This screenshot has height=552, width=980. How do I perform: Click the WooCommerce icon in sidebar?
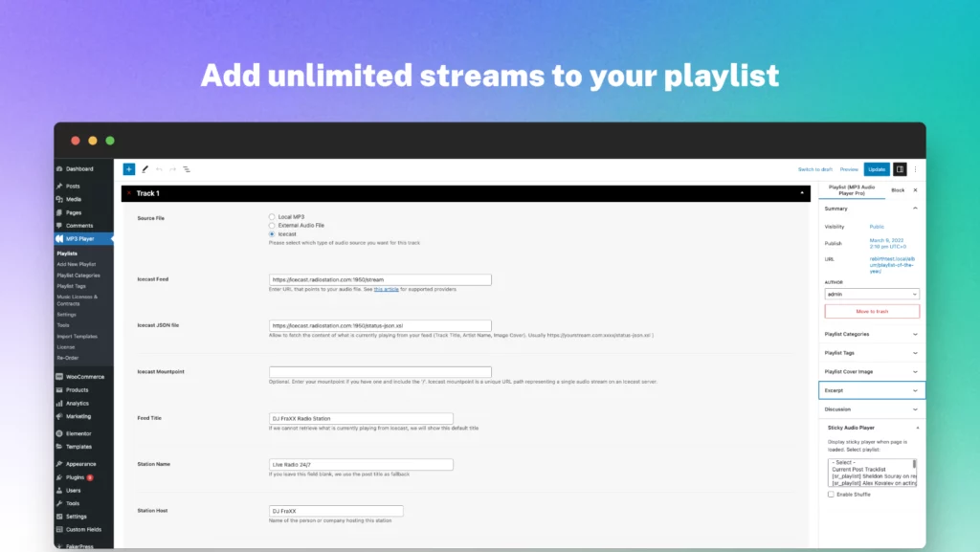click(x=59, y=377)
